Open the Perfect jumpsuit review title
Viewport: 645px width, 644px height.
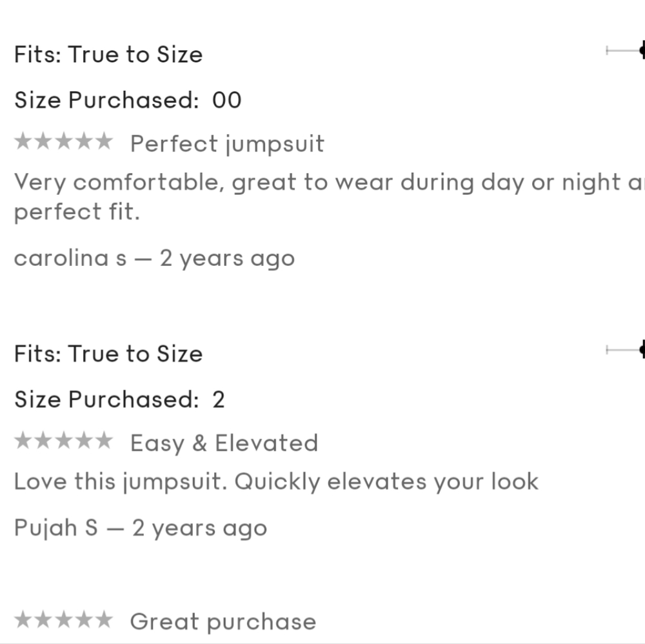pos(227,143)
